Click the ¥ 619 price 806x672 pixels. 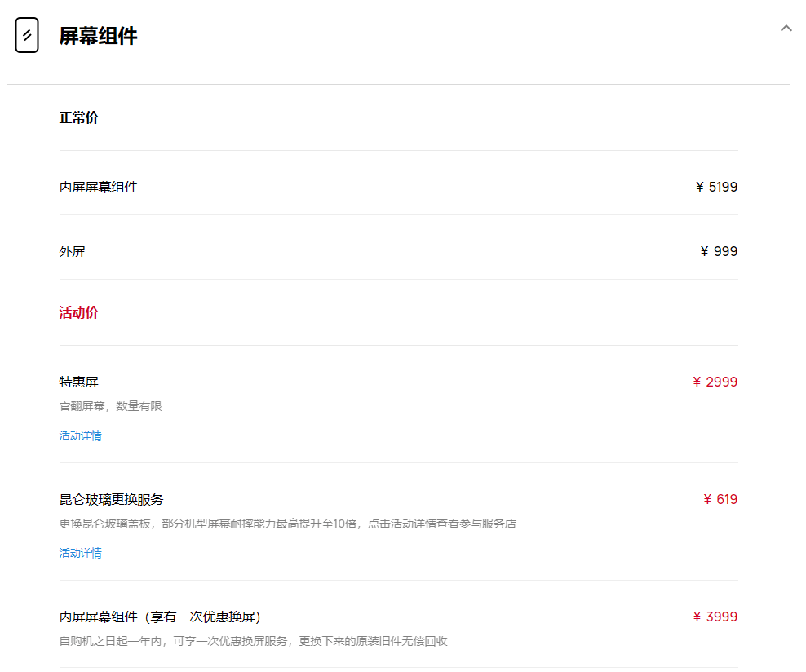tap(720, 499)
